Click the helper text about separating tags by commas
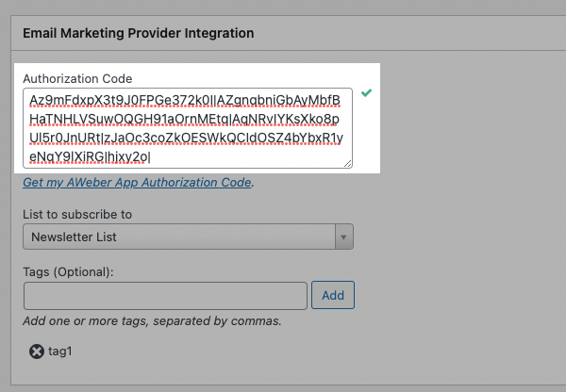Screen dimensions: 566x392 [x=152, y=321]
